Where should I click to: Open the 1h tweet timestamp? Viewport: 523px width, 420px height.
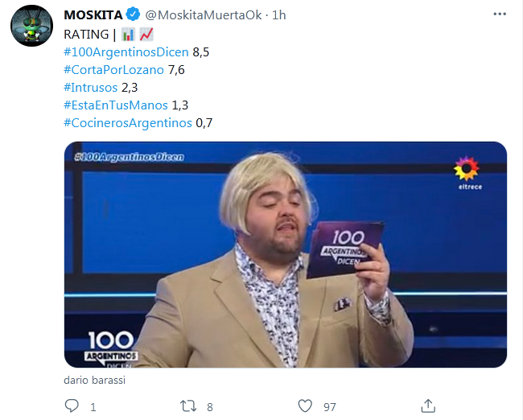pos(279,15)
